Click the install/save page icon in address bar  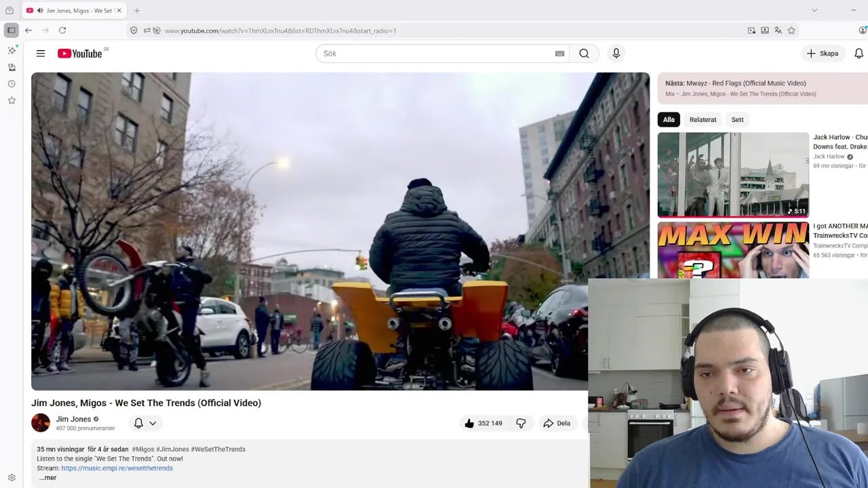click(765, 30)
